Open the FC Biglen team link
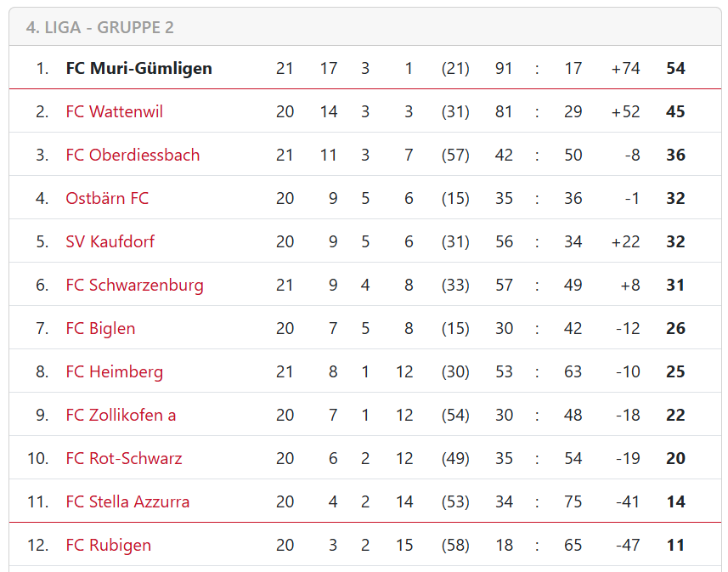 point(101,329)
